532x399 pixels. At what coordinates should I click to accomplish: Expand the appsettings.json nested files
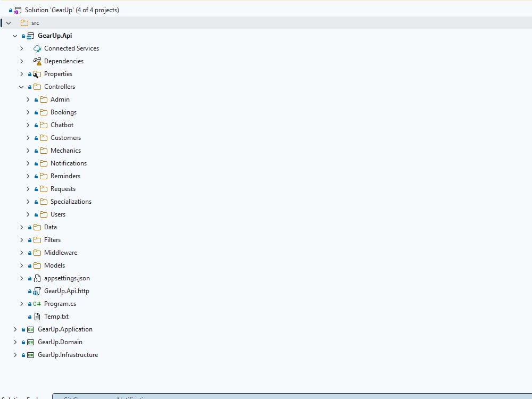[x=21, y=278]
